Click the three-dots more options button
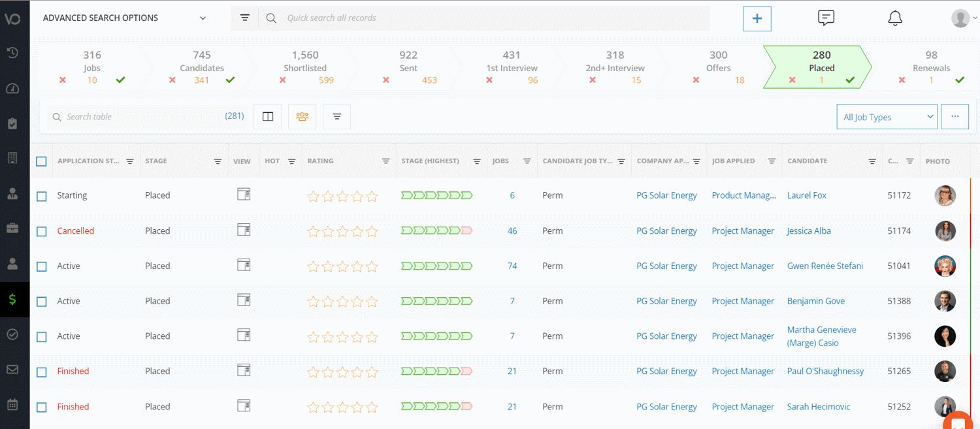 pyautogui.click(x=955, y=117)
